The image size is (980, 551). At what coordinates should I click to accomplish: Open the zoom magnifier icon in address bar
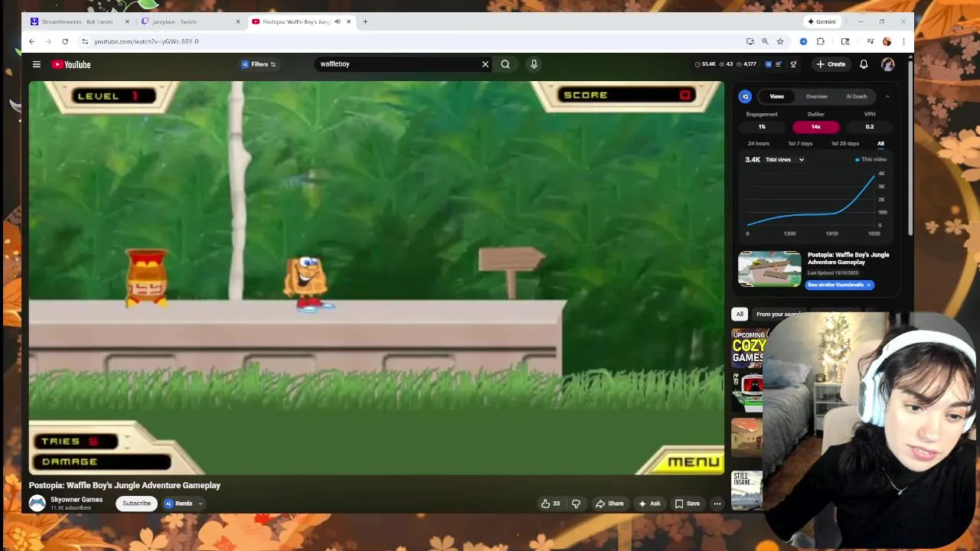(765, 41)
